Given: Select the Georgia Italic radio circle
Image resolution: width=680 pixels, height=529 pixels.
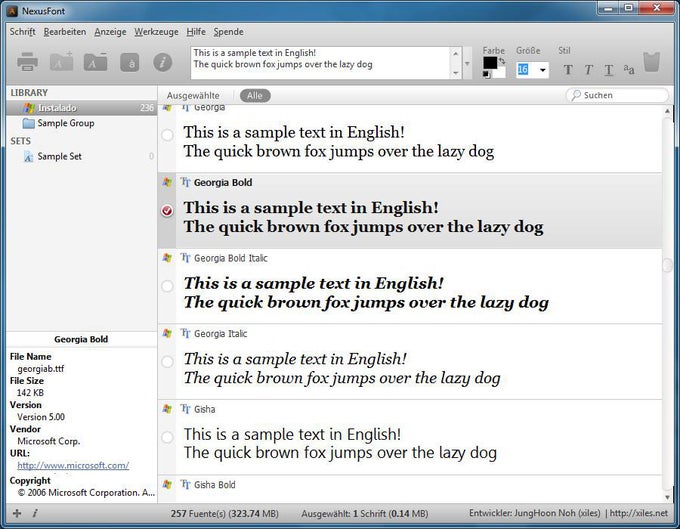Looking at the screenshot, I should pos(167,361).
